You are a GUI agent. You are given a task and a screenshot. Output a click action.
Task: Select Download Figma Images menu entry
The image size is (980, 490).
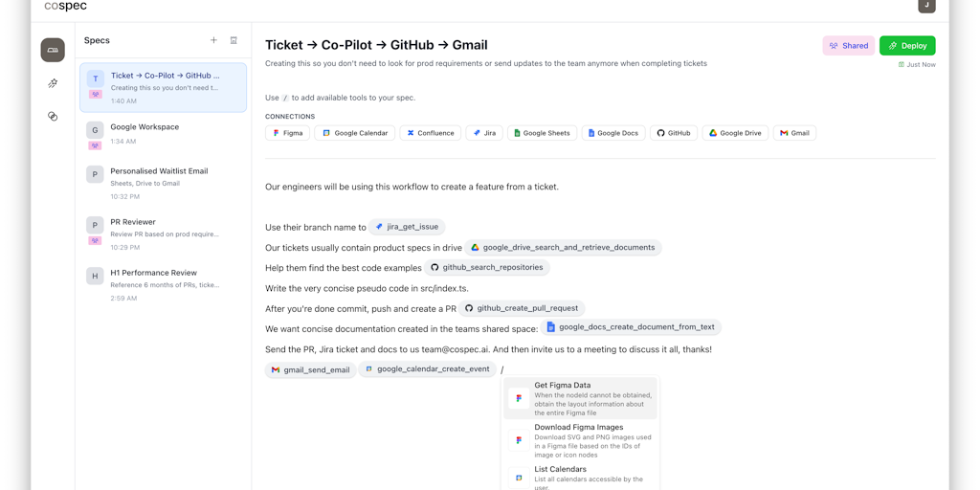(581, 439)
